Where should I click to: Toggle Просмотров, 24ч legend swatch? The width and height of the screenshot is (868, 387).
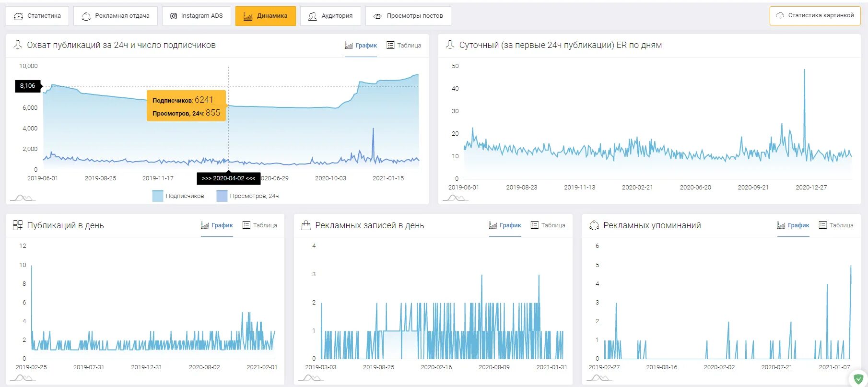[x=222, y=196]
